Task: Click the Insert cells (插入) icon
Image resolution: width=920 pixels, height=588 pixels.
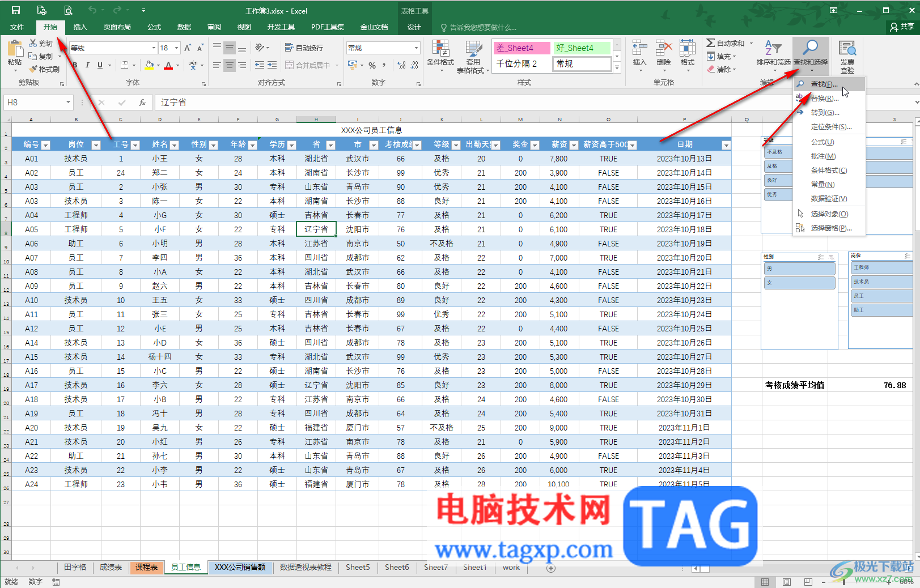Action: [640, 49]
